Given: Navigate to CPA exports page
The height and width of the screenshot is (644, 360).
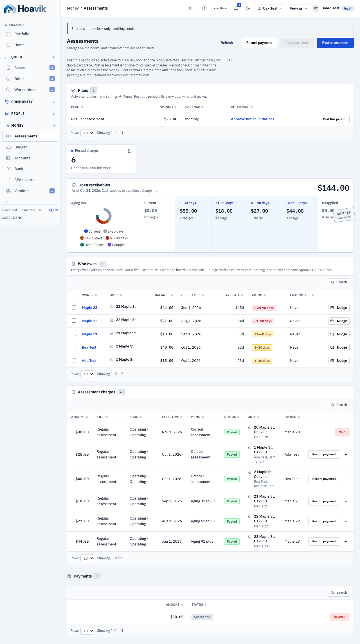Looking at the screenshot, I should (x=30, y=180).
